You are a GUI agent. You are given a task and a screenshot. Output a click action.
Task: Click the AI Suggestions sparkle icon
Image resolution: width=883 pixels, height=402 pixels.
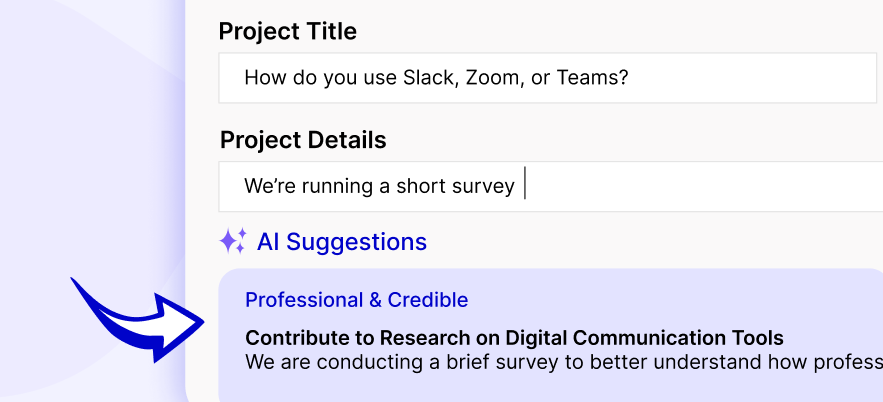tap(233, 241)
